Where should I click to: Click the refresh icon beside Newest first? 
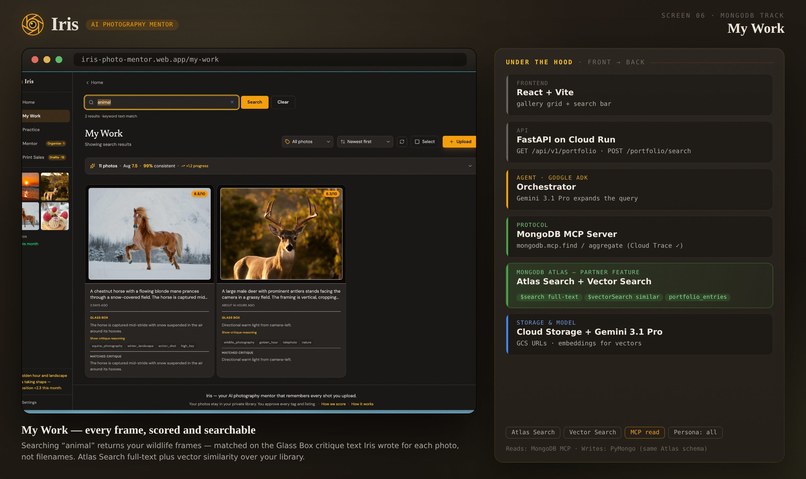coord(402,141)
